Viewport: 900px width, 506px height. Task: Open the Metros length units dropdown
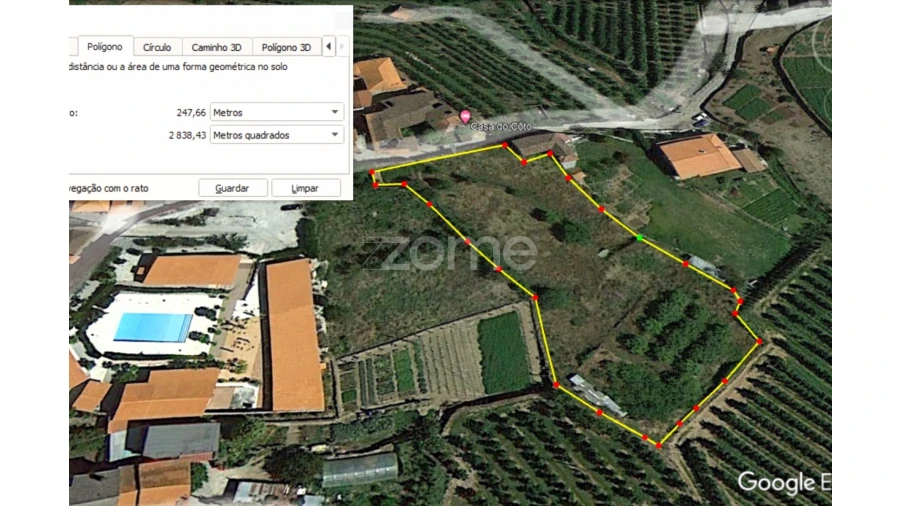click(277, 112)
